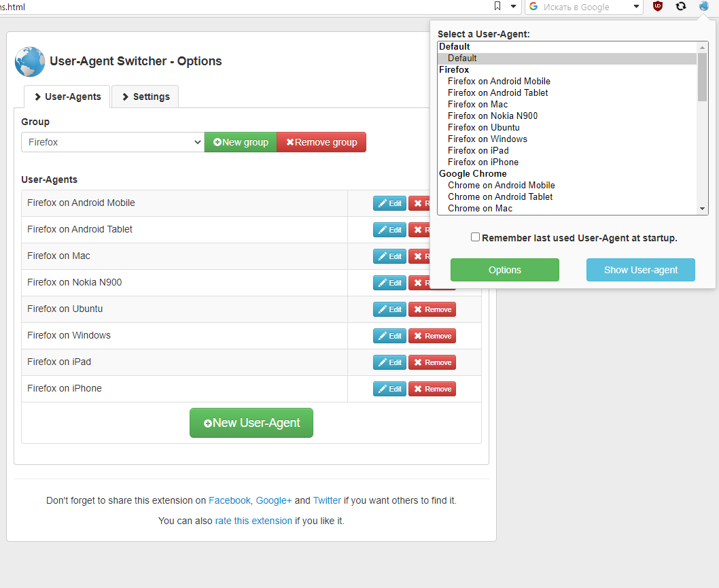Click the bookmark icon in address bar
This screenshot has width=719, height=588.
coord(497,6)
